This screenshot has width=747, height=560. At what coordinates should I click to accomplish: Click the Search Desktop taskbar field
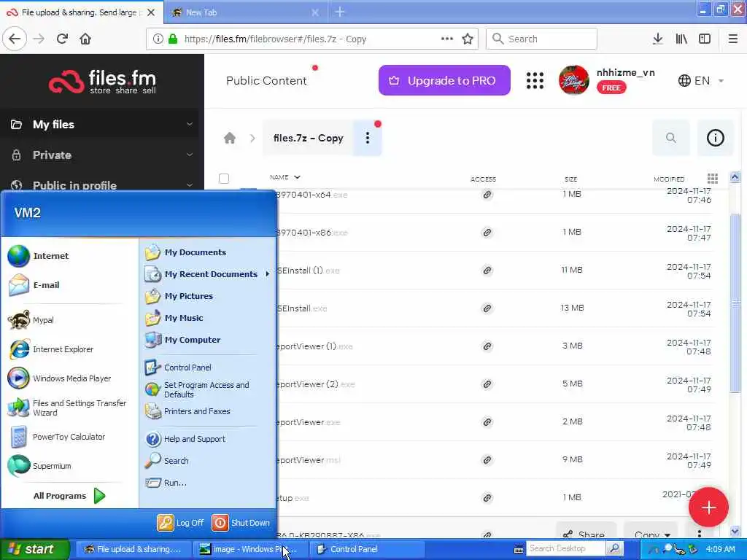(x=565, y=549)
